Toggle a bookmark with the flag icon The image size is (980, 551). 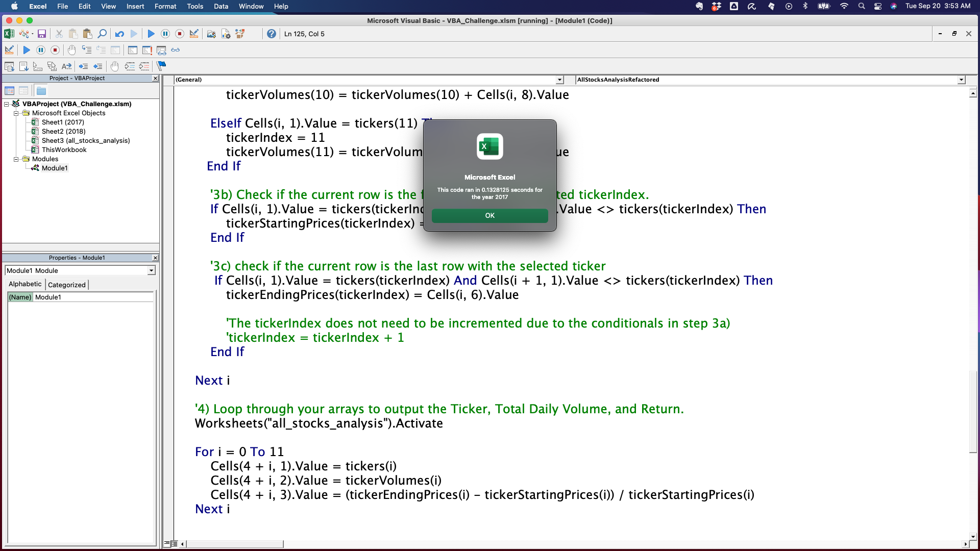pyautogui.click(x=161, y=66)
